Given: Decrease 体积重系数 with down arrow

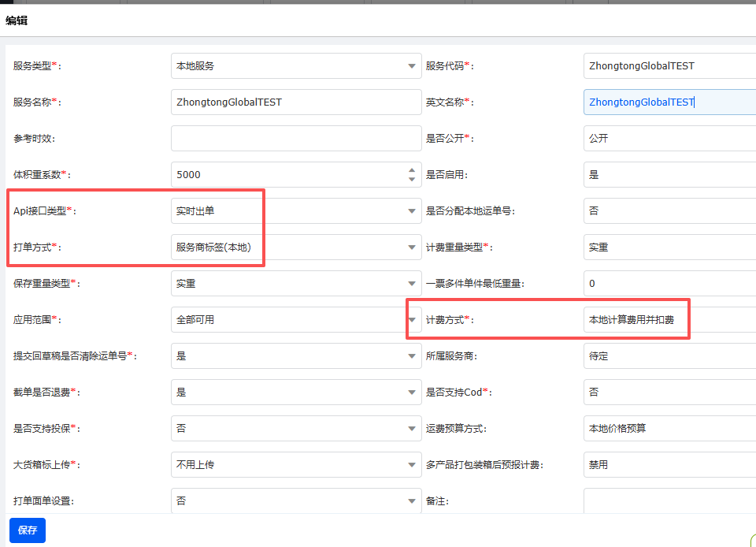Looking at the screenshot, I should pos(411,180).
